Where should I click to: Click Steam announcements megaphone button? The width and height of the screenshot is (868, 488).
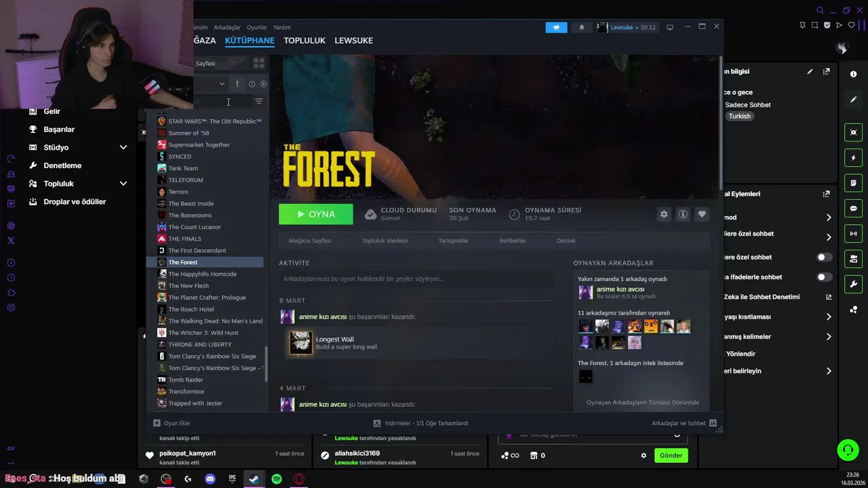(556, 27)
